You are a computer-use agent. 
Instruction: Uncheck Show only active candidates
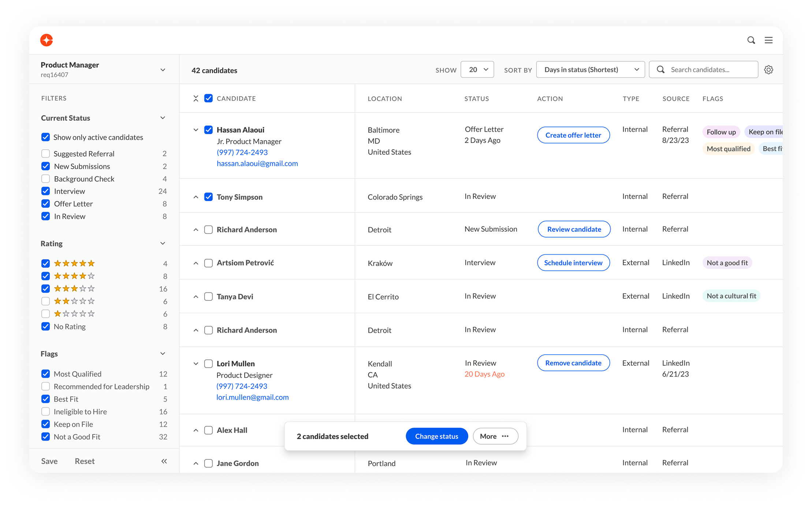pyautogui.click(x=46, y=137)
